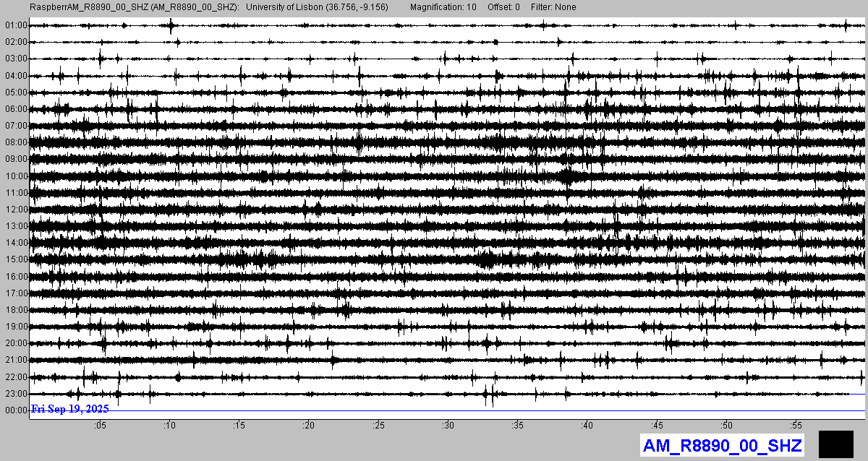Select the 01:00 hour row label
This screenshot has height=461, width=868.
click(x=16, y=25)
